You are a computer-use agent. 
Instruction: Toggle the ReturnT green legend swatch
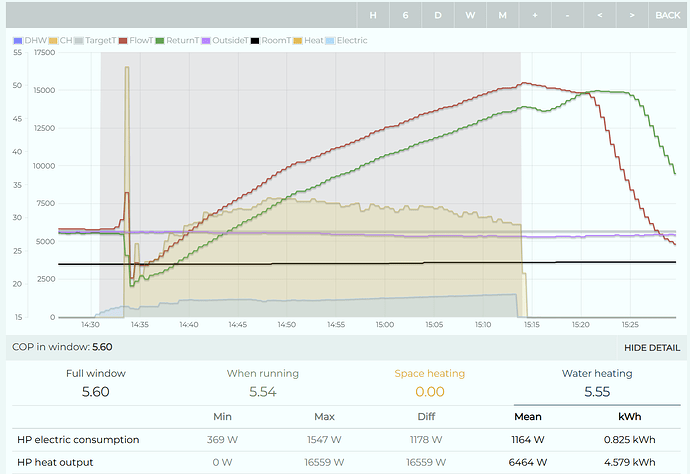pos(160,40)
